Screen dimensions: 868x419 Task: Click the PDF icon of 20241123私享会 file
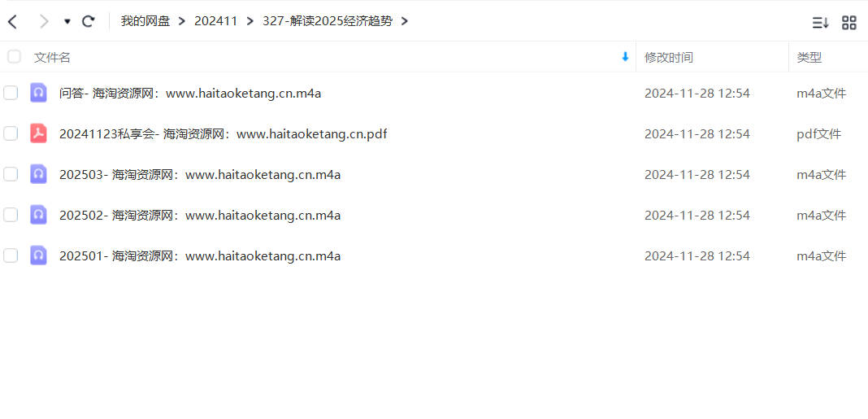tap(38, 133)
